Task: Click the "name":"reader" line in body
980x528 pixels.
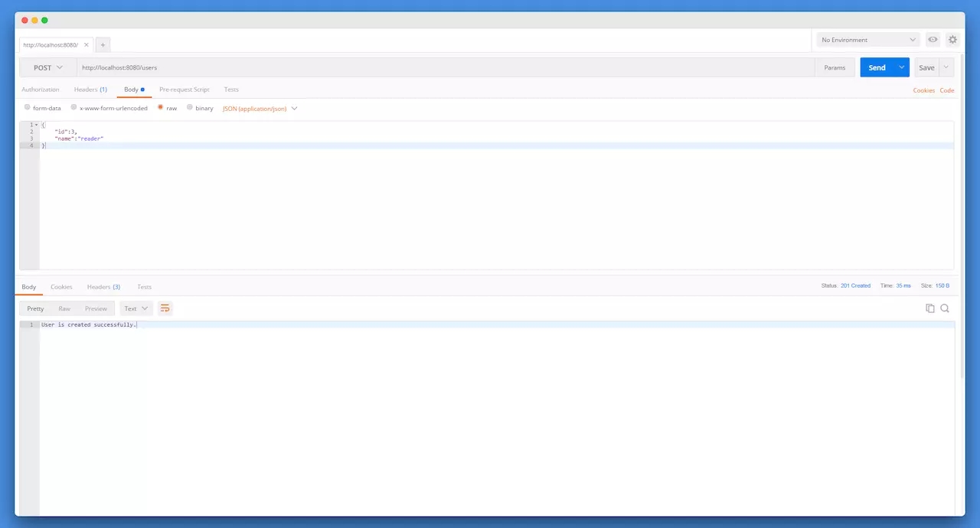Action: point(79,139)
